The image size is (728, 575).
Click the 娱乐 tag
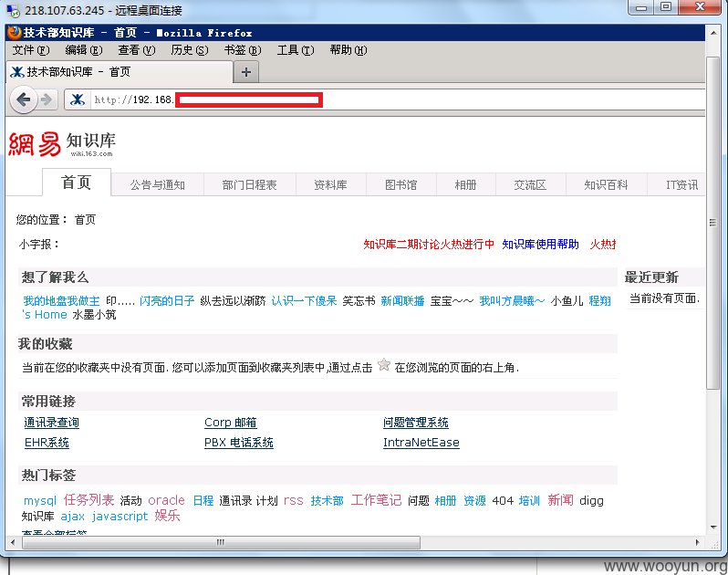pyautogui.click(x=167, y=516)
